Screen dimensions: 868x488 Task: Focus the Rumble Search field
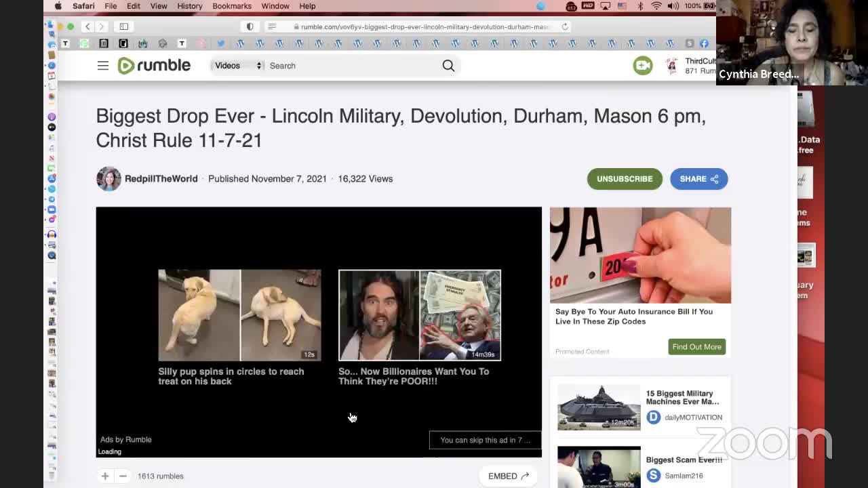[x=351, y=66]
